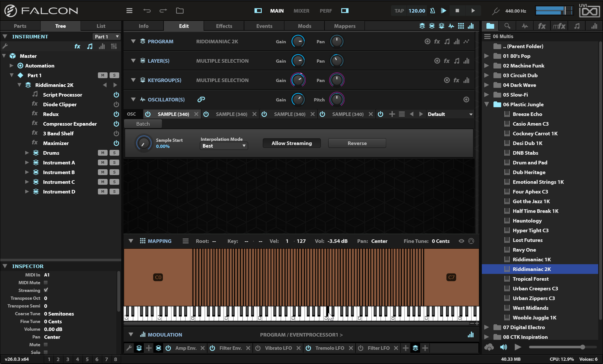Click the Allow Streaming button
The height and width of the screenshot is (364, 603).
pyautogui.click(x=291, y=143)
